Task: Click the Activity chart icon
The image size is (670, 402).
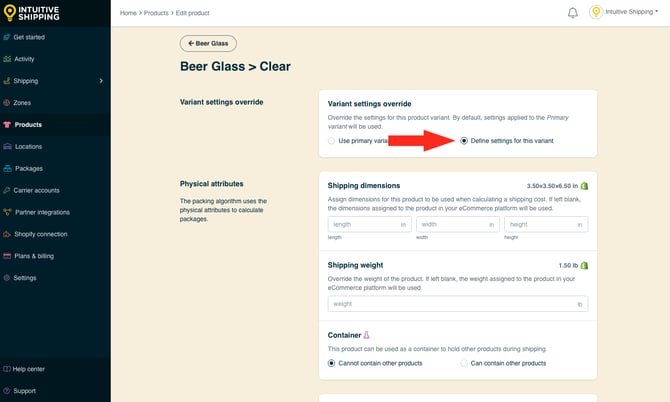Action: (x=7, y=59)
